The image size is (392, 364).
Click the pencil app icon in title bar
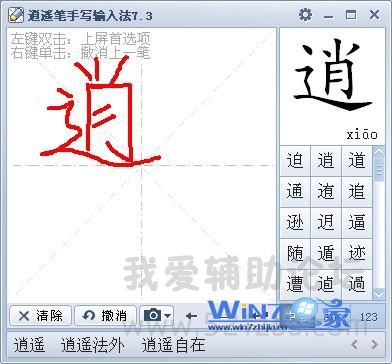(x=16, y=15)
